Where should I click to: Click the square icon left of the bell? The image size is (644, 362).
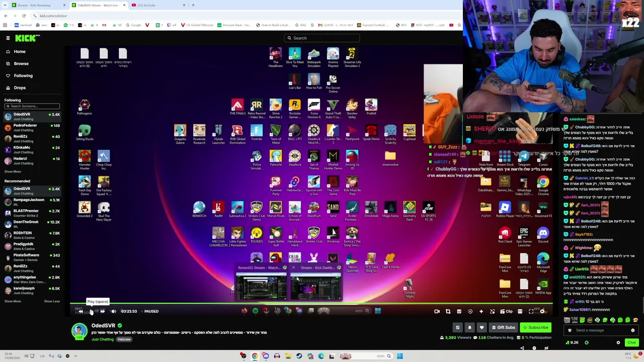tap(457, 328)
